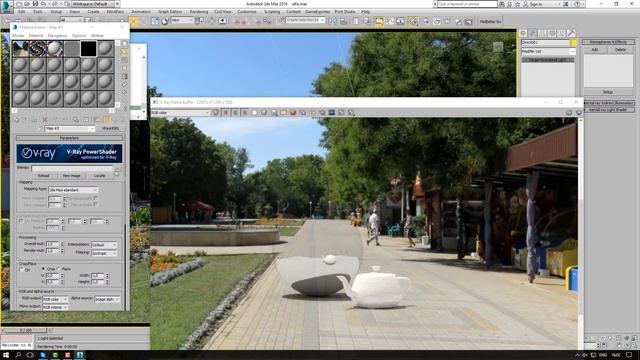Click the Add button in Atmospheres & Effects

coord(595,49)
